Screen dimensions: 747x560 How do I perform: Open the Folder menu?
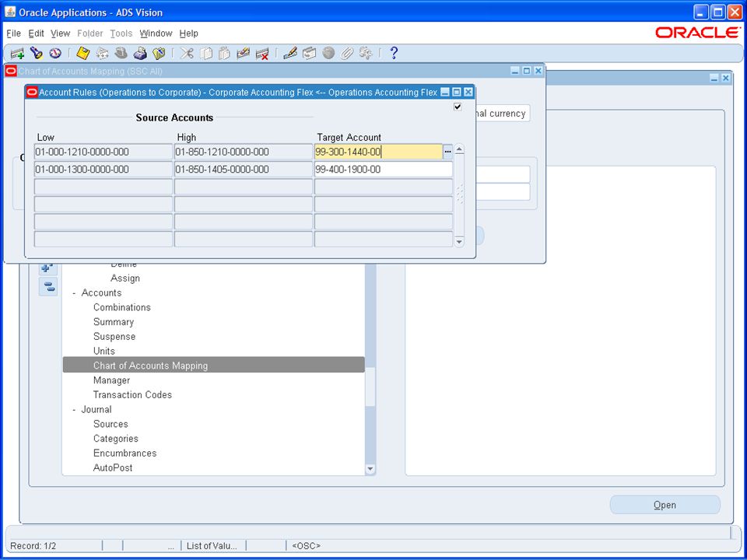[90, 33]
